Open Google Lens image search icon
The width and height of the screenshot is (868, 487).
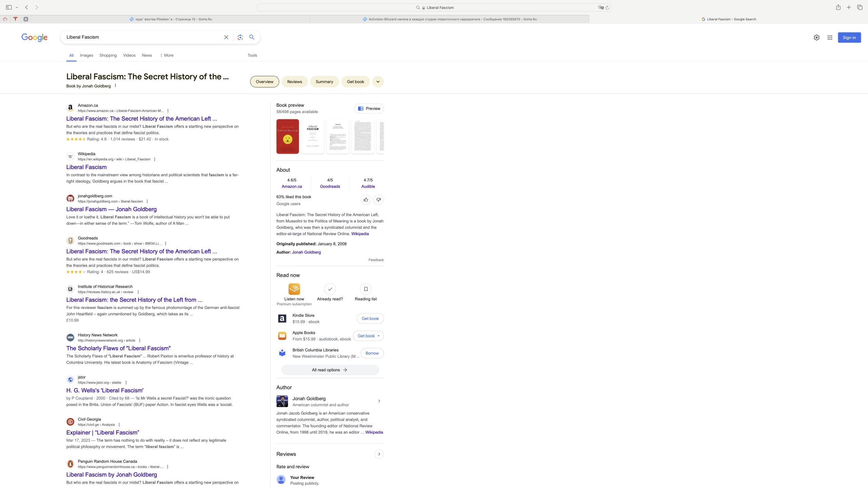click(240, 37)
